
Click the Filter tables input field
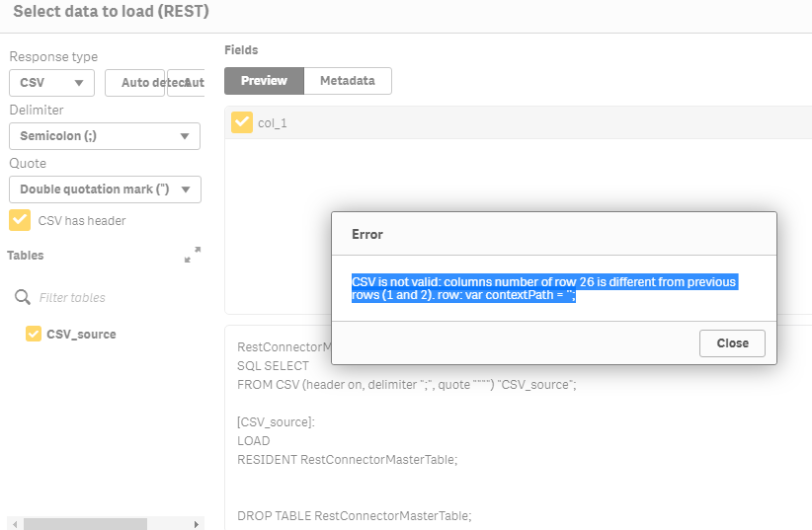pyautogui.click(x=114, y=297)
